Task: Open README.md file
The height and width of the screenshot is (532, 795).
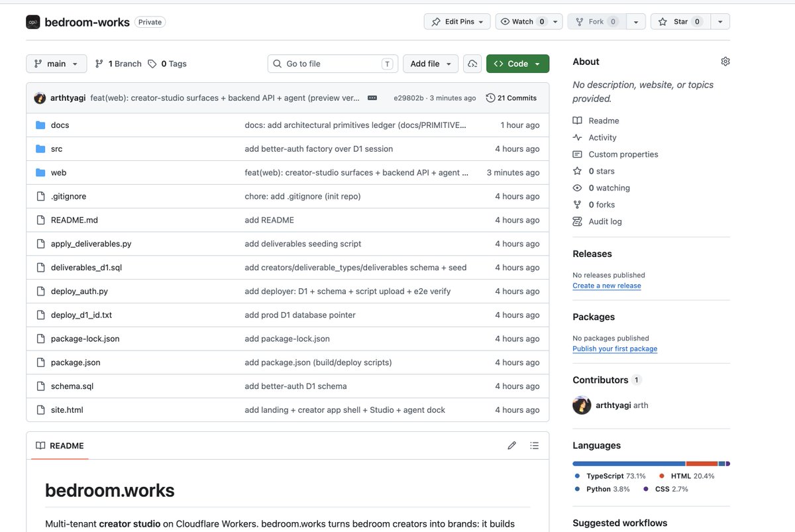Action: click(x=74, y=220)
